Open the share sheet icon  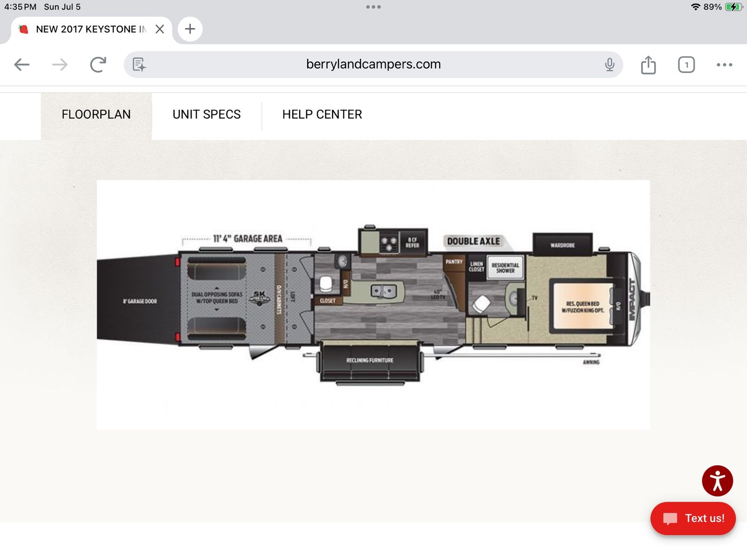coord(648,64)
